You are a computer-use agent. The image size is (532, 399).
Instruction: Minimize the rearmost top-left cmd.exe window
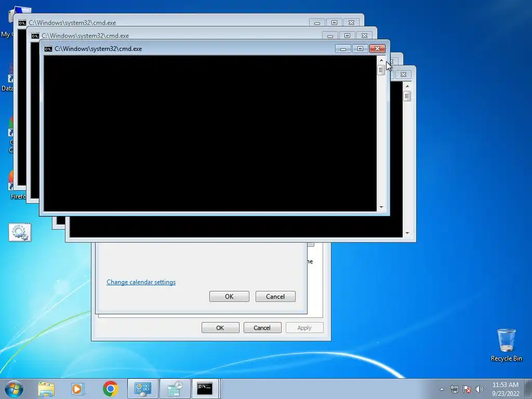[317, 23]
